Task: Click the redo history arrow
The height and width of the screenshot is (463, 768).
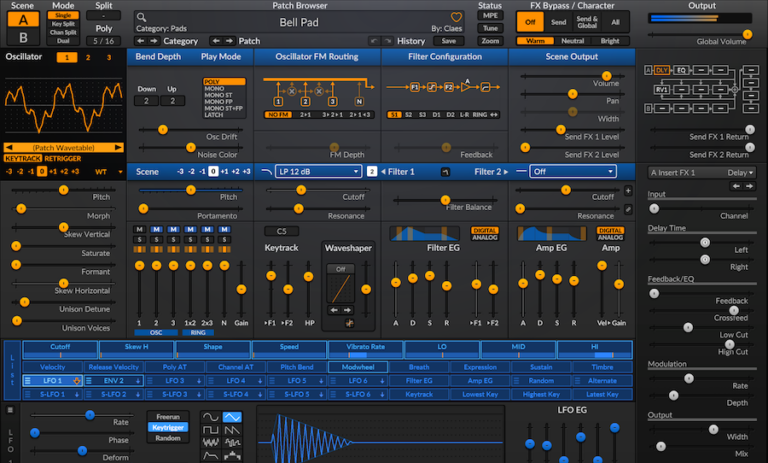Action: [387, 41]
